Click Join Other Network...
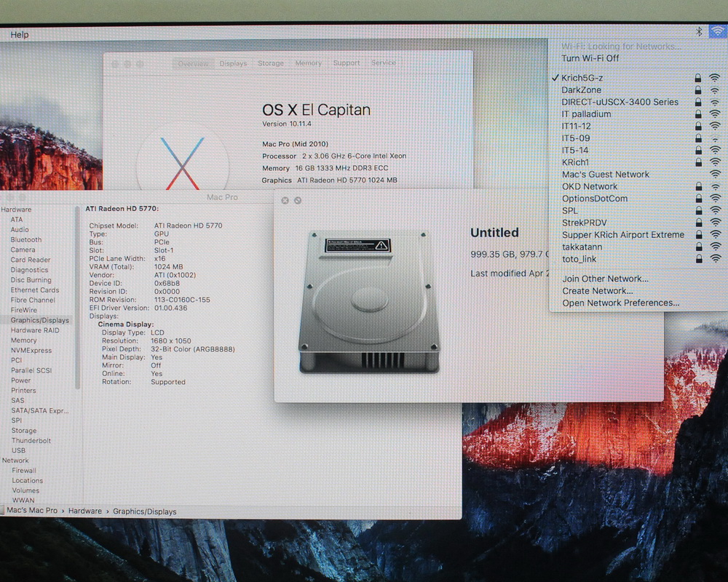Image resolution: width=728 pixels, height=582 pixels. point(605,279)
